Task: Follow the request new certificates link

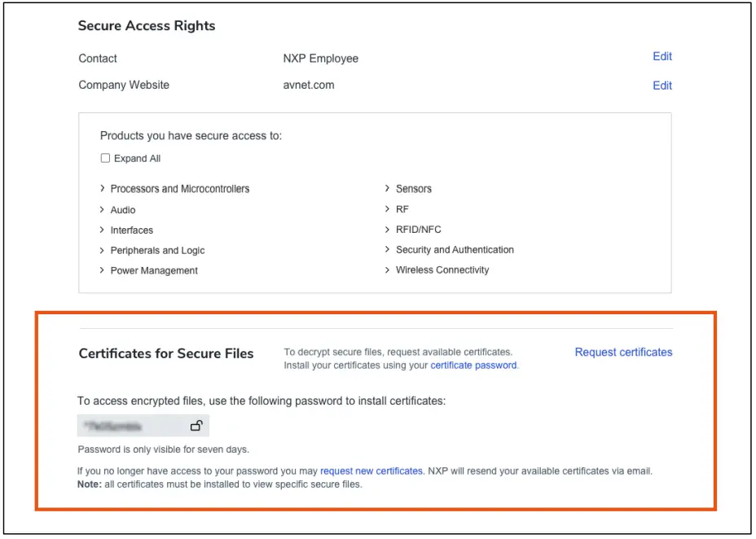Action: pos(370,471)
